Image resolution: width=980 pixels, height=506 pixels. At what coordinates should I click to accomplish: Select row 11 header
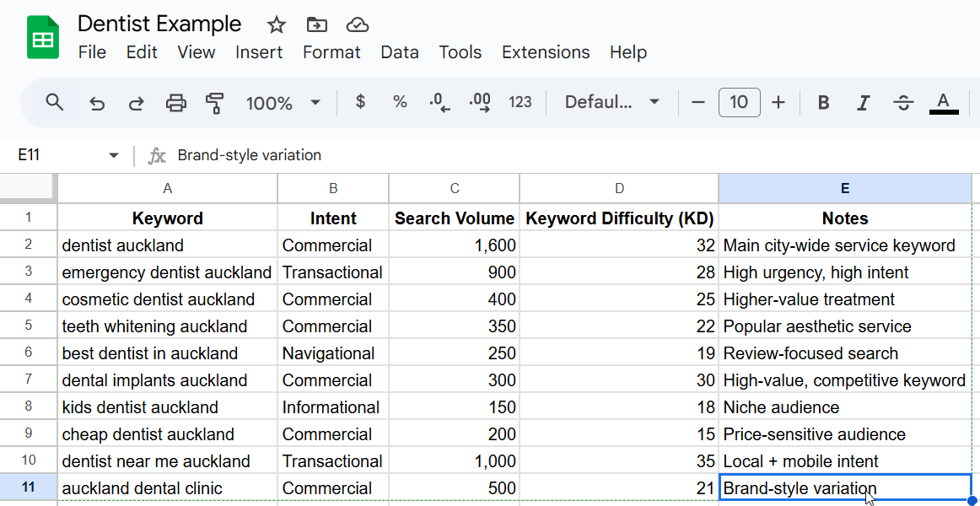click(28, 488)
